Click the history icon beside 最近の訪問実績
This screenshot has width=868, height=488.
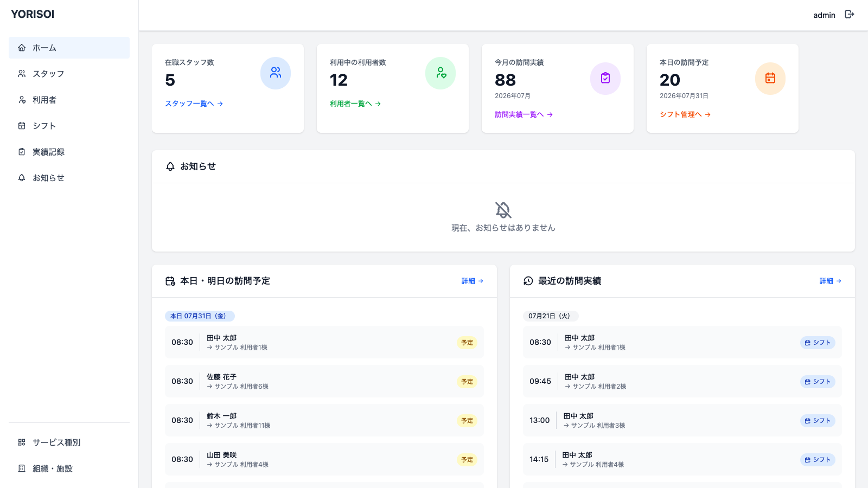[x=528, y=281]
